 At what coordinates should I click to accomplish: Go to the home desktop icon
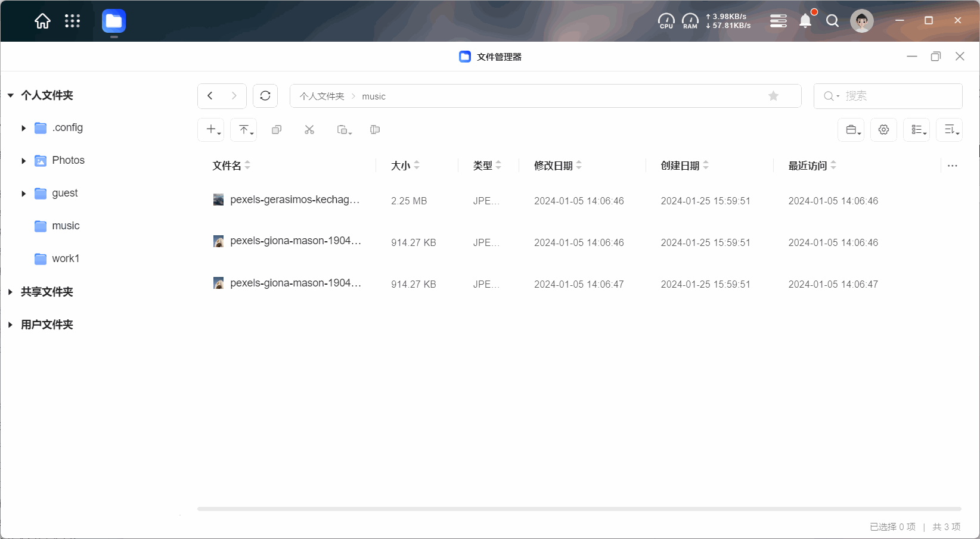[42, 21]
